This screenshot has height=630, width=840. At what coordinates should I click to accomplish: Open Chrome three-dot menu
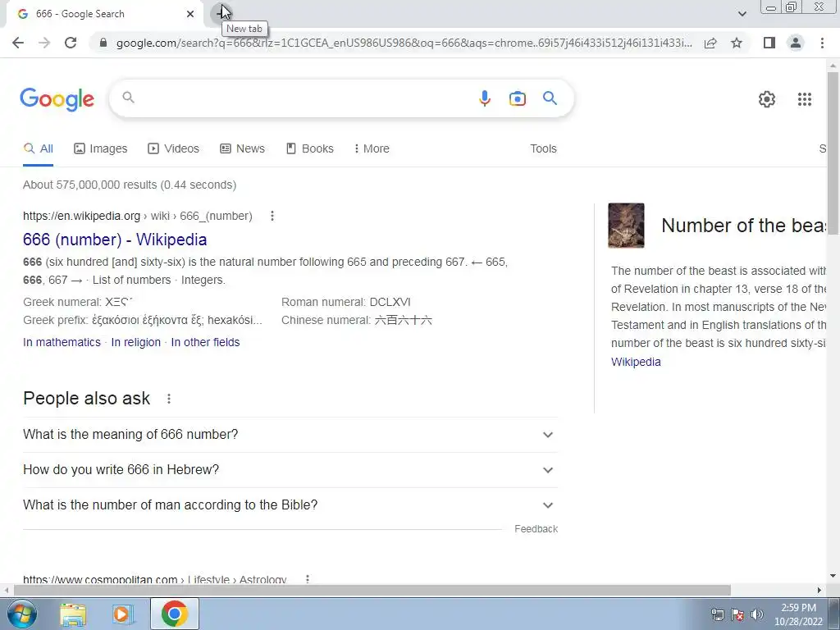[822, 43]
